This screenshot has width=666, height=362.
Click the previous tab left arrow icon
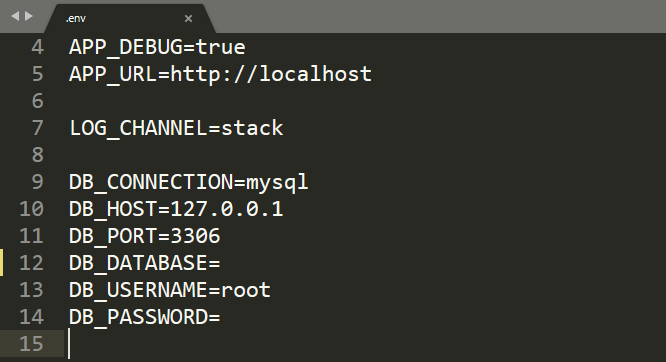[x=15, y=17]
